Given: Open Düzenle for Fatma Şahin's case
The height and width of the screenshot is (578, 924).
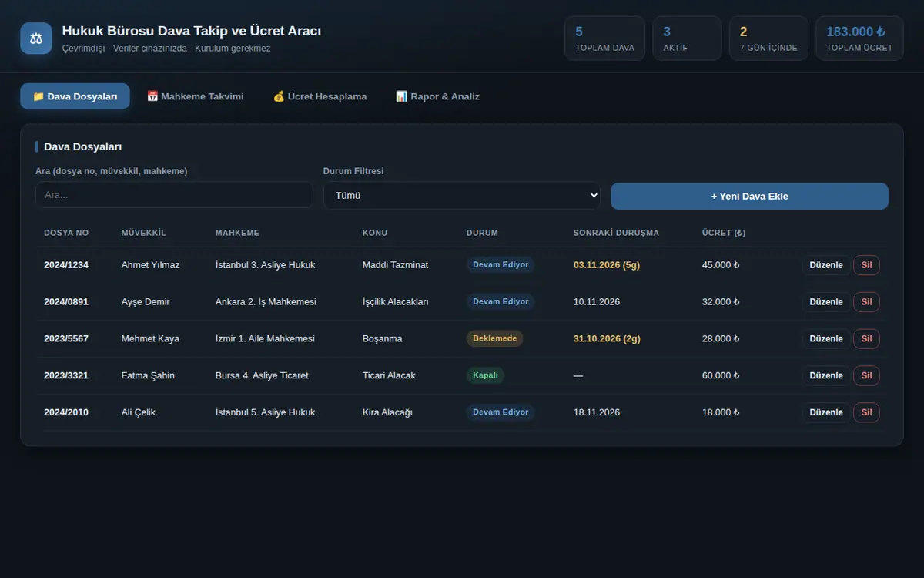Looking at the screenshot, I should (x=826, y=375).
